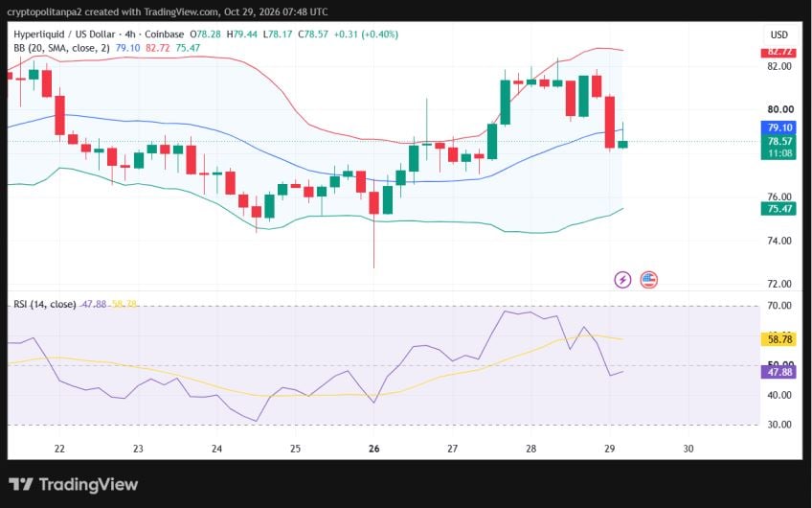Click the 82.72 upper band price label
The height and width of the screenshot is (508, 812).
click(x=778, y=52)
